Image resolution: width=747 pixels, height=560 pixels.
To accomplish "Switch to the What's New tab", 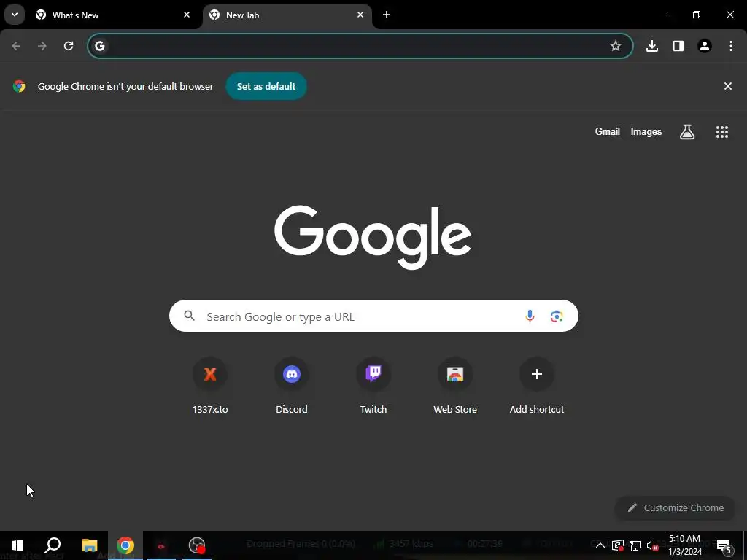I will 113,15.
